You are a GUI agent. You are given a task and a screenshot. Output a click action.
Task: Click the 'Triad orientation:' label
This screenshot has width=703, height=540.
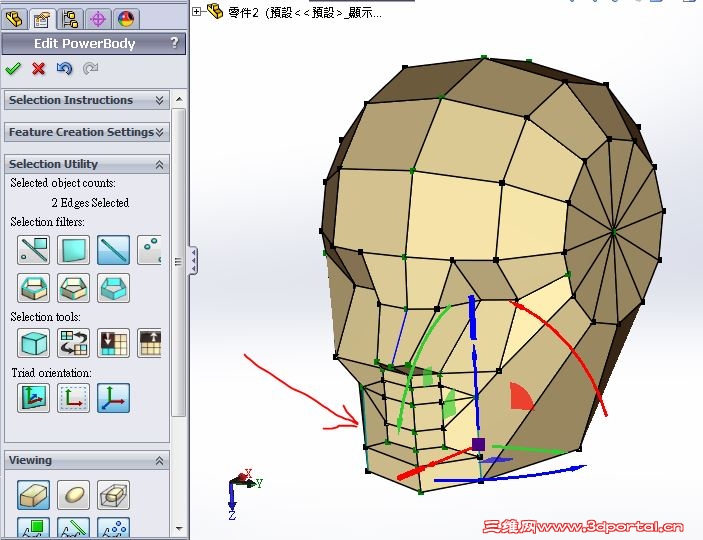[52, 373]
